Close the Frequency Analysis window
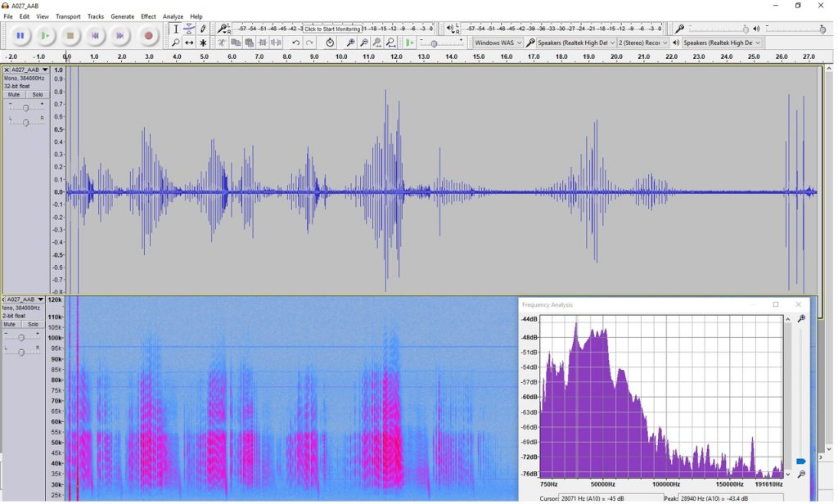This screenshot has height=504, width=838. click(x=799, y=304)
